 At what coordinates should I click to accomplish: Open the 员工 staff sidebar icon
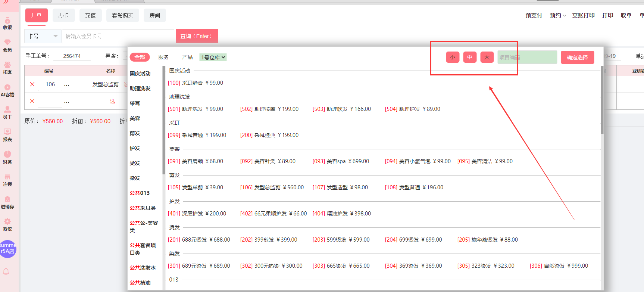7,113
